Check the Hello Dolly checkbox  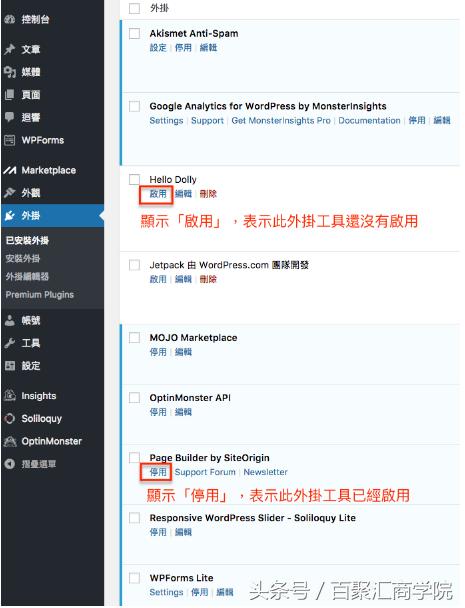(x=134, y=179)
